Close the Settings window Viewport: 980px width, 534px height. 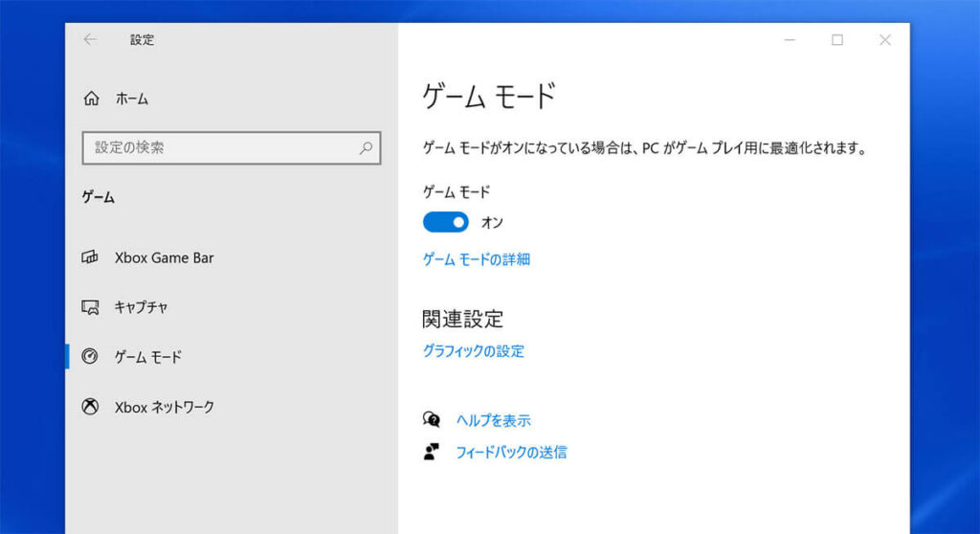(885, 40)
